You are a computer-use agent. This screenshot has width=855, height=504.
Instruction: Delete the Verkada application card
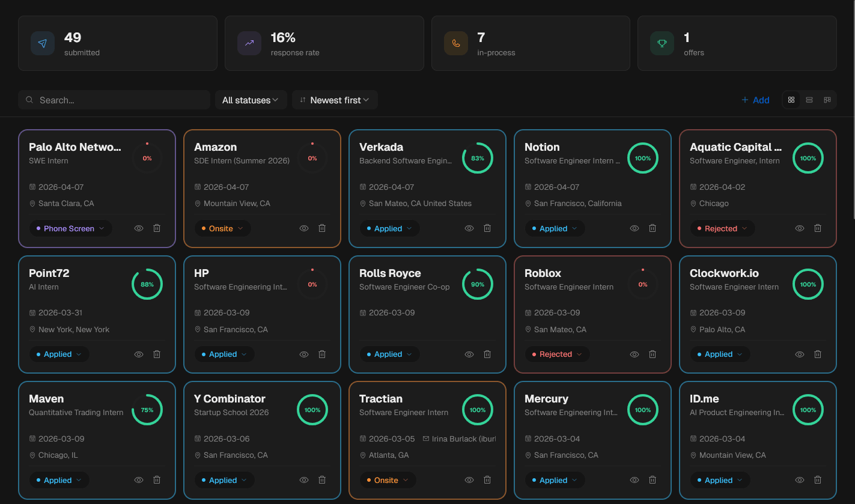point(487,228)
